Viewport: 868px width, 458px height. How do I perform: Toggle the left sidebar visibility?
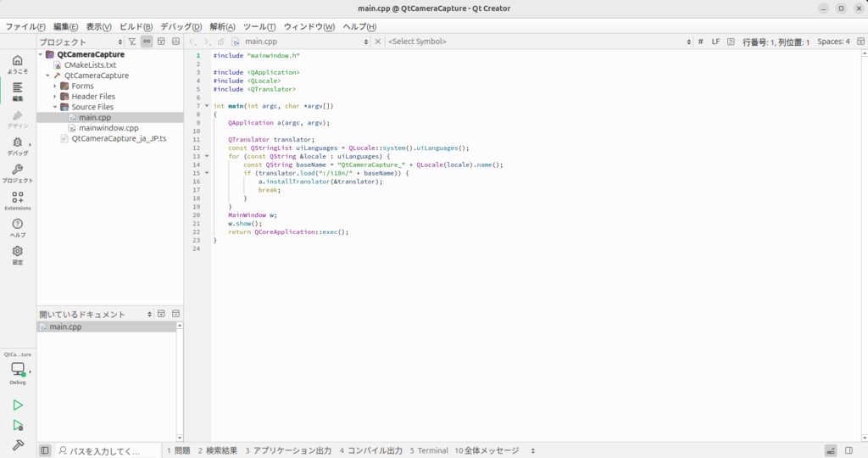[45, 450]
